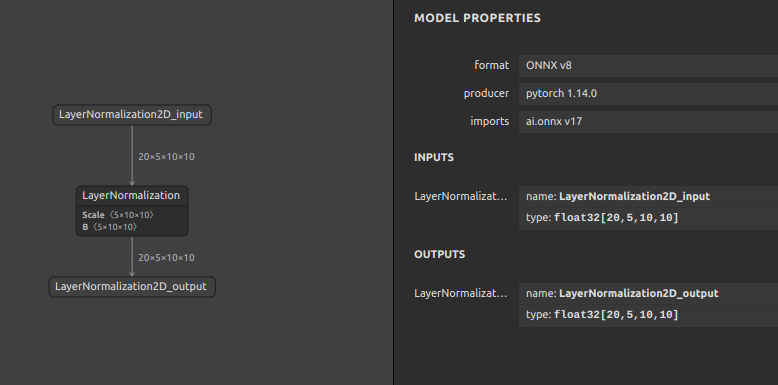The image size is (778, 385).
Task: Click the producer value pytorch 1.14.0
Action: tap(648, 93)
